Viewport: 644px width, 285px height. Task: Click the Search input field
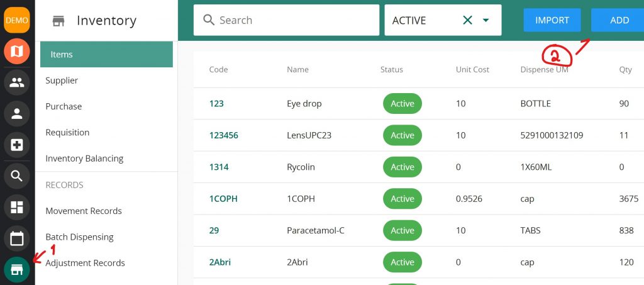point(286,20)
